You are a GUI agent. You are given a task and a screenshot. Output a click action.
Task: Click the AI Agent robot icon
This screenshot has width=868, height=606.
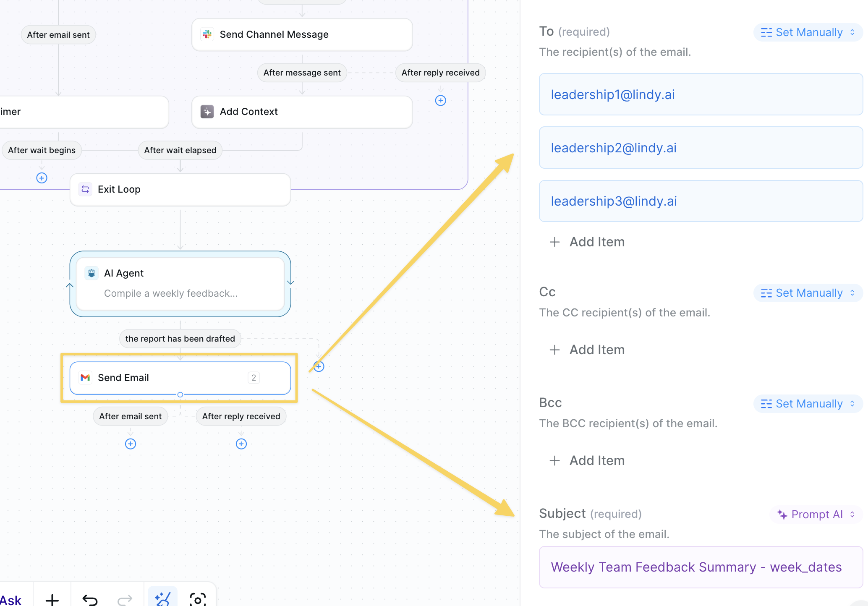click(x=92, y=273)
